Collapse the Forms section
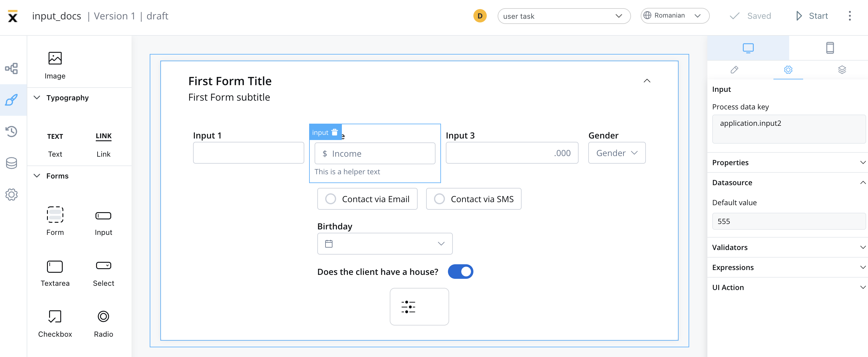Viewport: 868px width, 357px height. [37, 176]
